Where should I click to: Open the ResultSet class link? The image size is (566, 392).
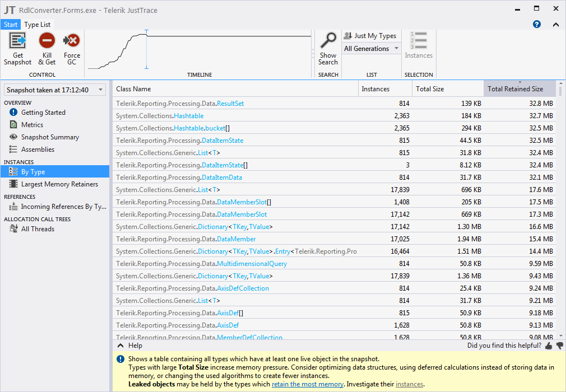(230, 104)
